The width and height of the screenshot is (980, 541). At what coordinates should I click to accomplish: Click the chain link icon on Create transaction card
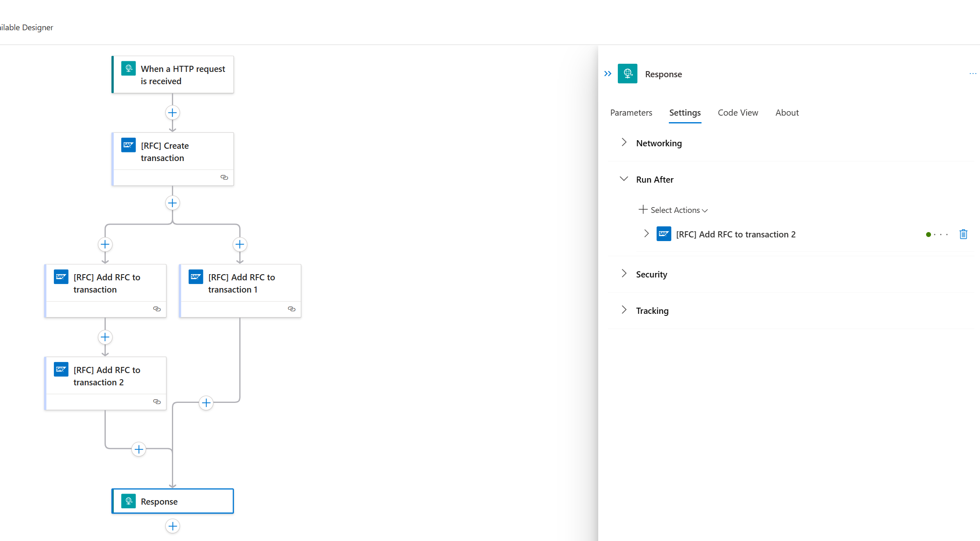[224, 177]
